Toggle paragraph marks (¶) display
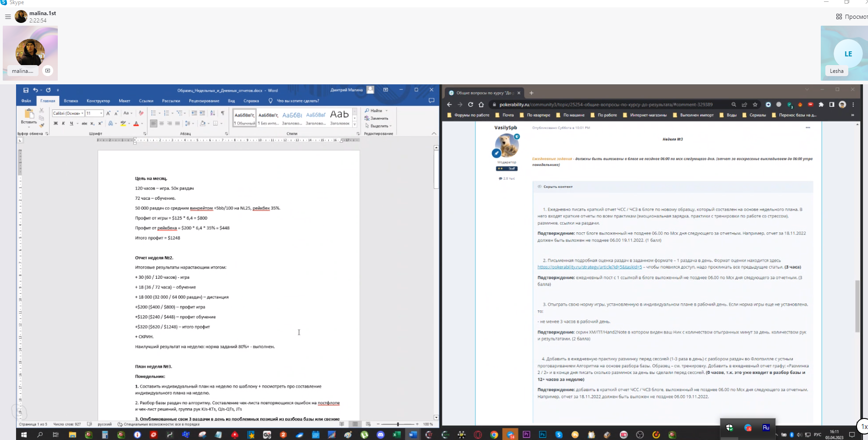868x440 pixels. 222,113
